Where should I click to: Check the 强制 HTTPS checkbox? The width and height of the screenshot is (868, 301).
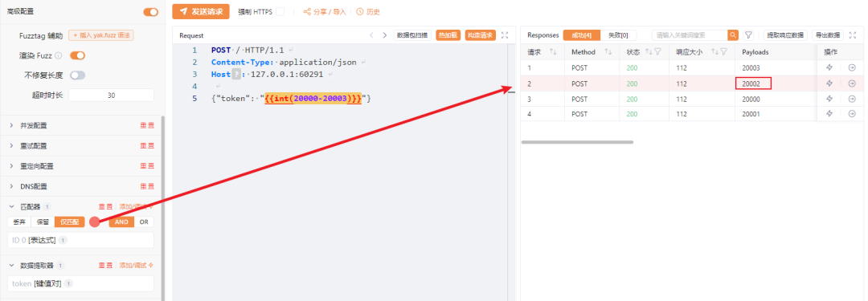point(280,11)
